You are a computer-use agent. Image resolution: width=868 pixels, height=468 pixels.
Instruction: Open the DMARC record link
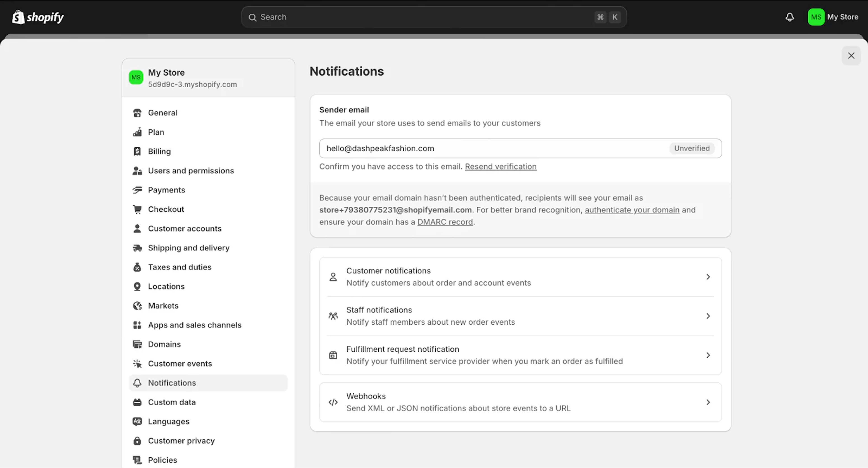445,222
